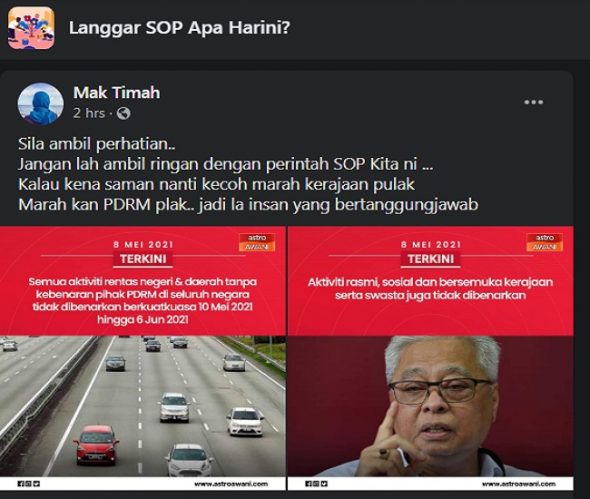Click the Astro Awani logo on right image
The height and width of the screenshot is (499, 590).
click(x=545, y=242)
